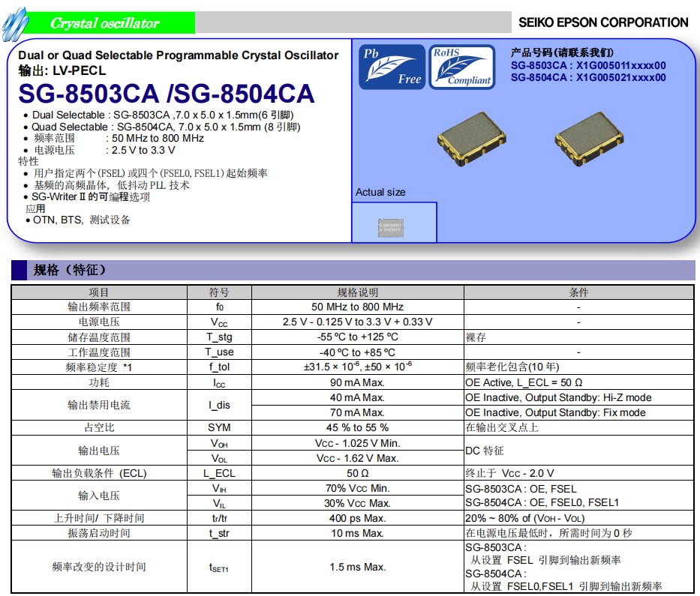Click the actual size chip thumbnail
The image size is (700, 596).
coord(391,228)
